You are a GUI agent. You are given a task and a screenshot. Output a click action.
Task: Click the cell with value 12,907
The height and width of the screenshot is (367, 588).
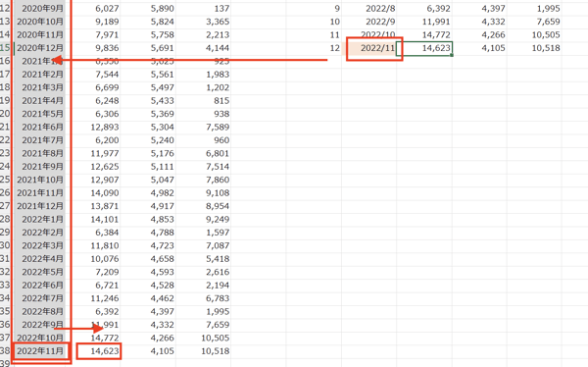pyautogui.click(x=93, y=180)
